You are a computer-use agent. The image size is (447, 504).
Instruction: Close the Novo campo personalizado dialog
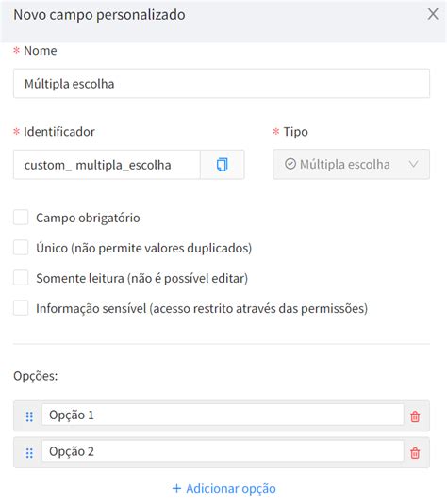pyautogui.click(x=433, y=14)
